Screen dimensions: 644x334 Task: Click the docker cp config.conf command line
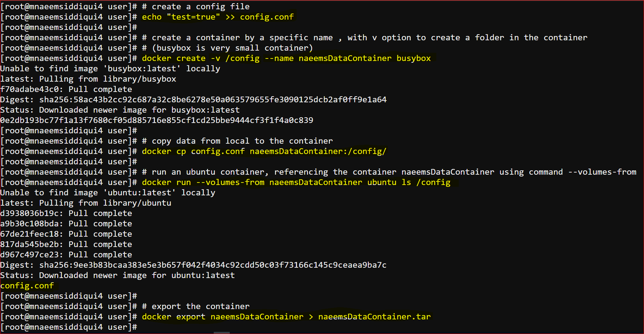(x=264, y=151)
